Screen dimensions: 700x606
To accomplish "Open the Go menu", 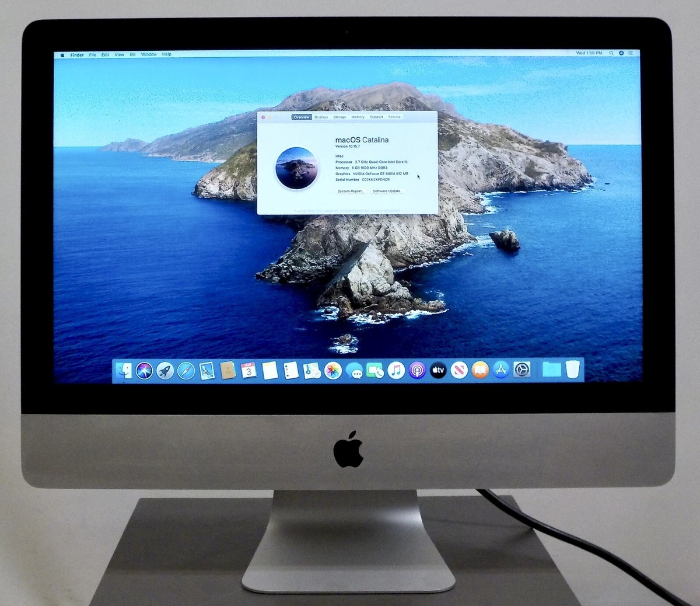I will tap(132, 54).
